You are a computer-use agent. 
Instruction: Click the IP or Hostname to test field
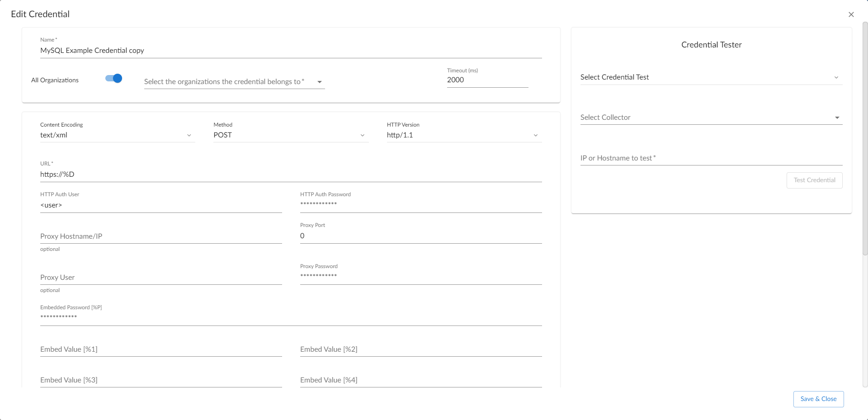(x=711, y=158)
